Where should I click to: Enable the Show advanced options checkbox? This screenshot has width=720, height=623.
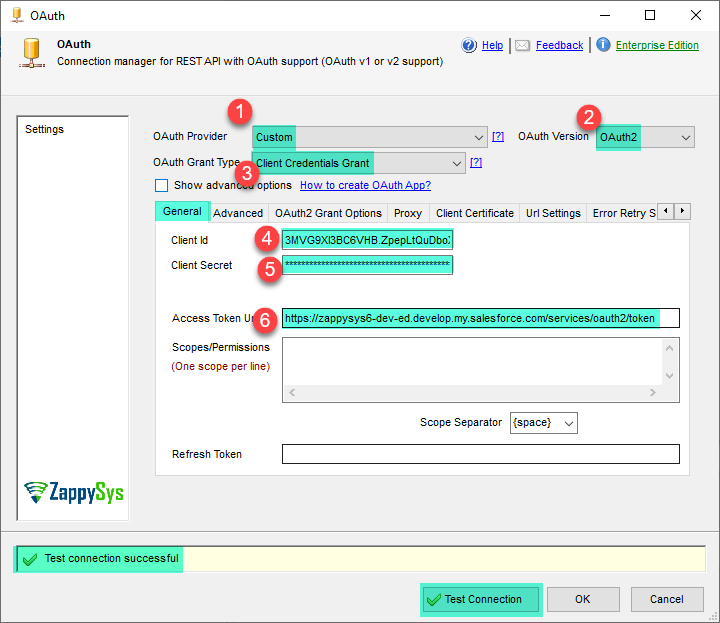coord(161,185)
